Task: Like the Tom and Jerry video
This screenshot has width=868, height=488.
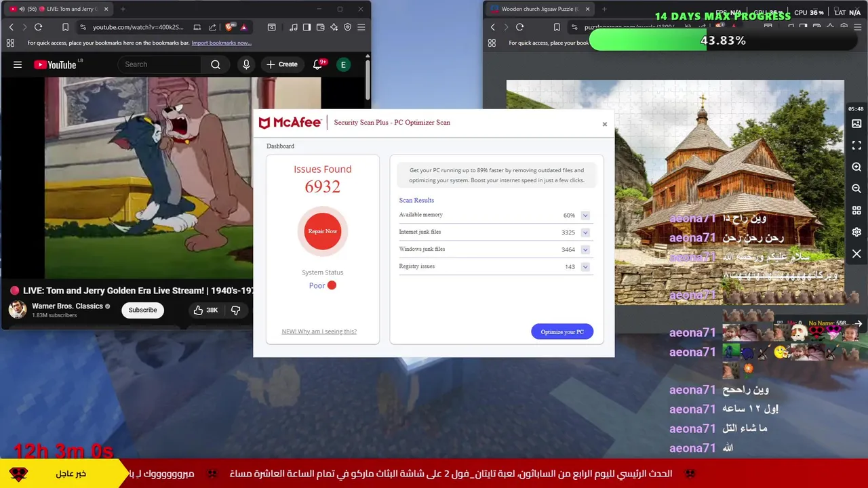Action: [205, 310]
